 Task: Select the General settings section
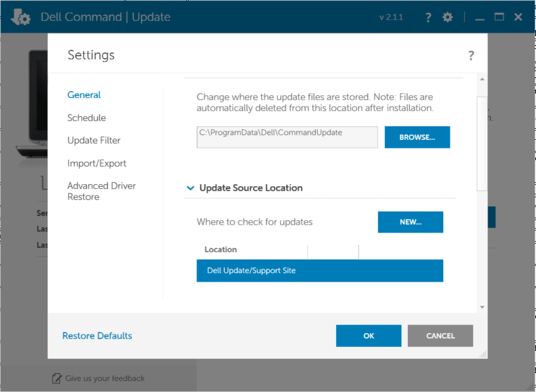84,95
